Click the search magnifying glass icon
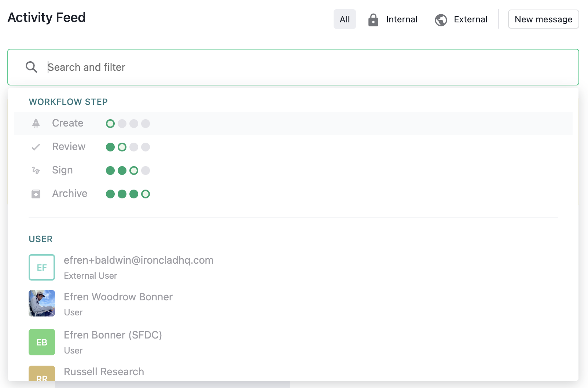This screenshot has height=388, width=588. pos(31,67)
